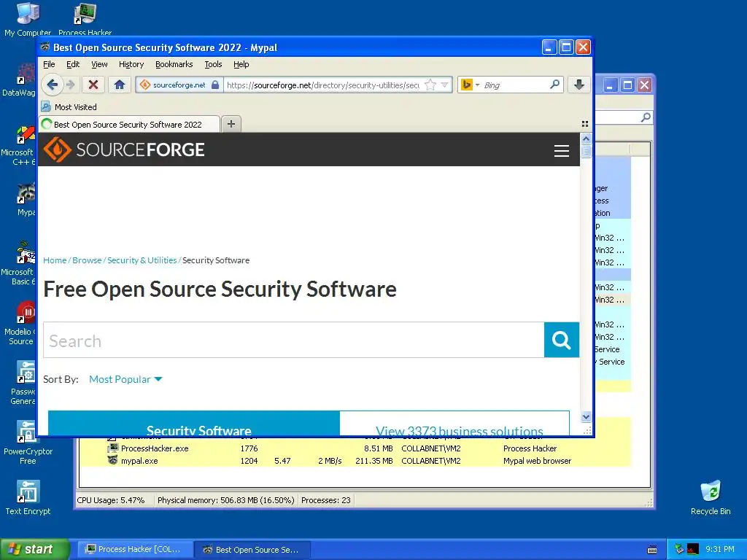
Task: Select mypal.exe row in Process Hacker
Action: click(x=355, y=461)
